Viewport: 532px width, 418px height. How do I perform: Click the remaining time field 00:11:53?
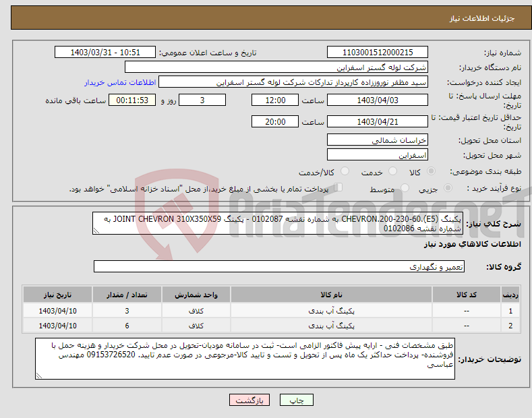point(132,100)
